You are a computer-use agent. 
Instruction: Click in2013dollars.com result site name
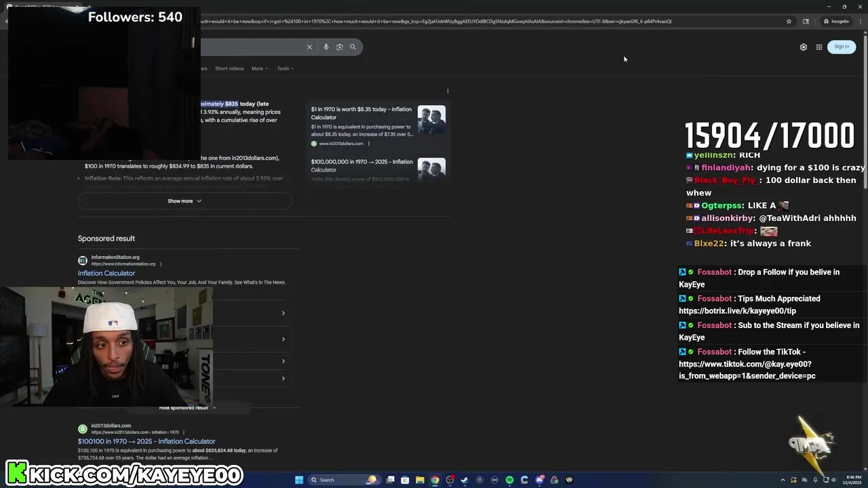(111, 426)
